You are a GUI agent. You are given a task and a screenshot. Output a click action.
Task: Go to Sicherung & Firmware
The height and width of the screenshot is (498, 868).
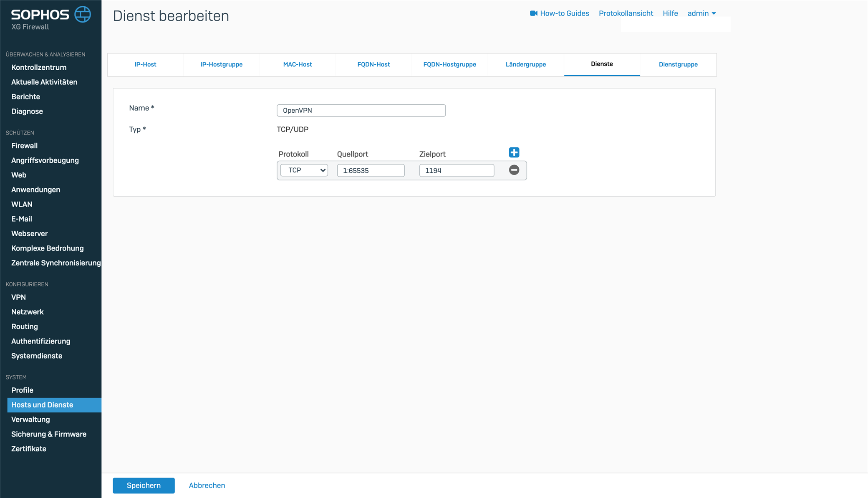(49, 434)
